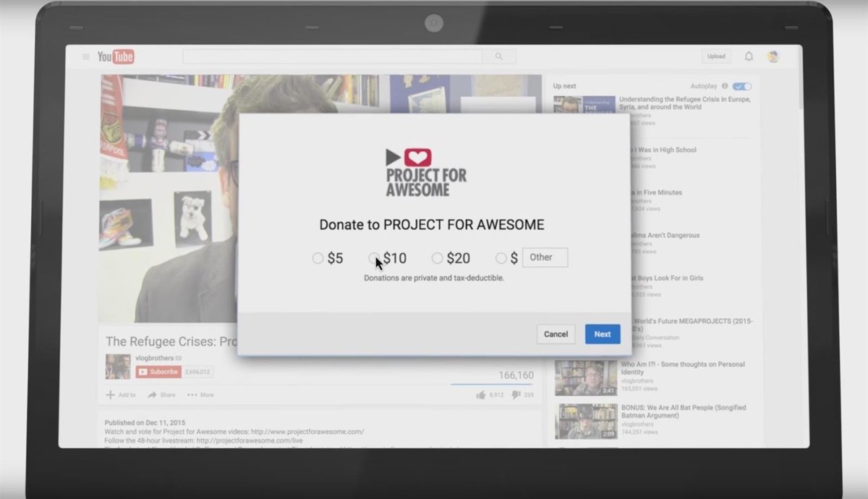Click the Autoplay info icon
The image size is (868, 499).
[725, 86]
